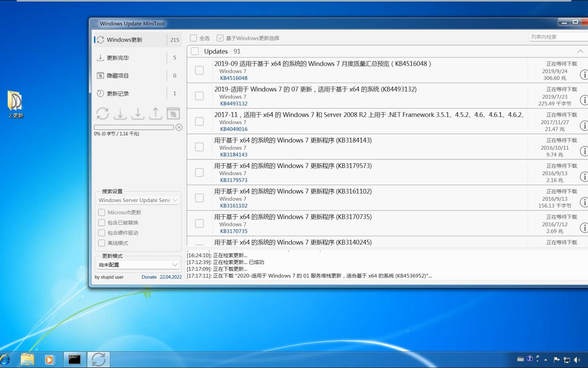Check the KB3161102 update checkbox

[199, 198]
